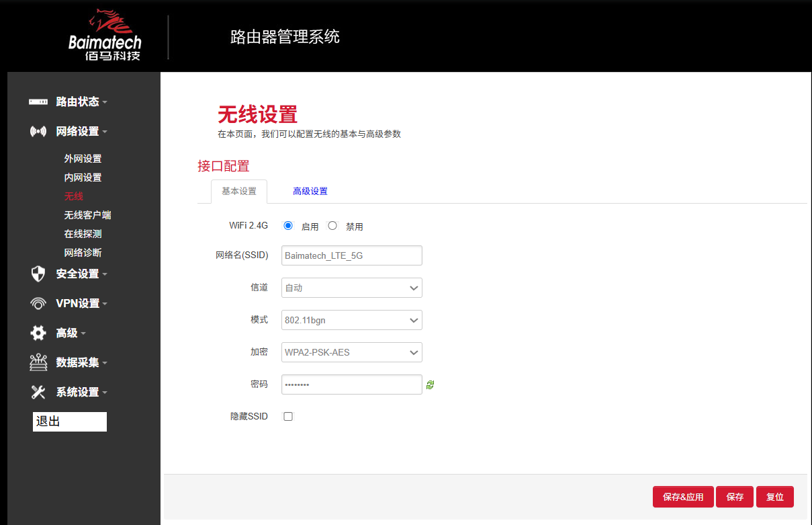Click the password refresh icon beside 密码 field
Image resolution: width=812 pixels, height=525 pixels.
tap(430, 385)
